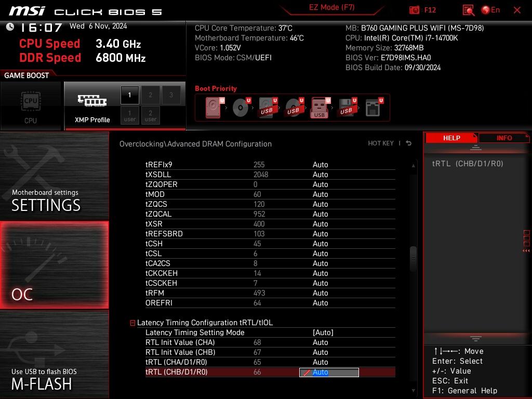Click the GAME BOOST label
The height and width of the screenshot is (399, 532).
(26, 75)
